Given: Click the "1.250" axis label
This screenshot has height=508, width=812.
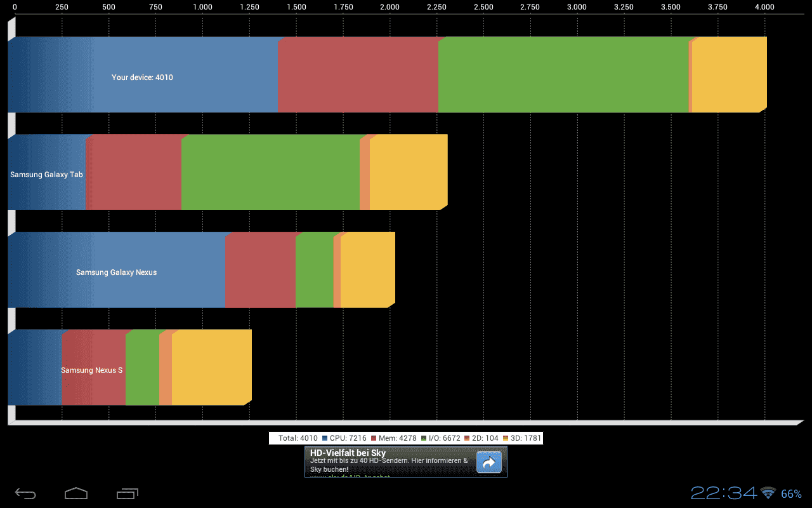Looking at the screenshot, I should [x=249, y=7].
